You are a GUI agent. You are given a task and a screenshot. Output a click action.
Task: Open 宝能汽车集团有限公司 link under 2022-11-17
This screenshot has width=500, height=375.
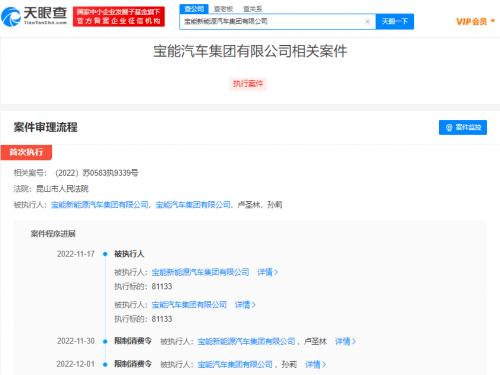[x=189, y=305]
